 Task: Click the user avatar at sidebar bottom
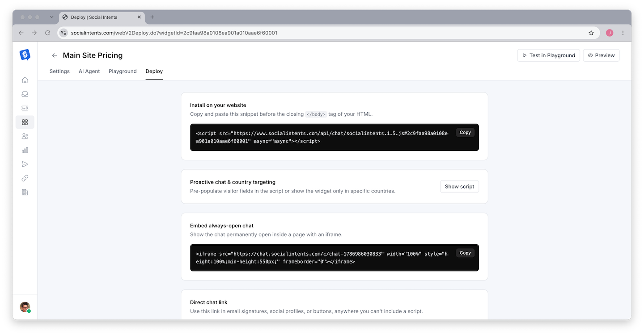25,307
